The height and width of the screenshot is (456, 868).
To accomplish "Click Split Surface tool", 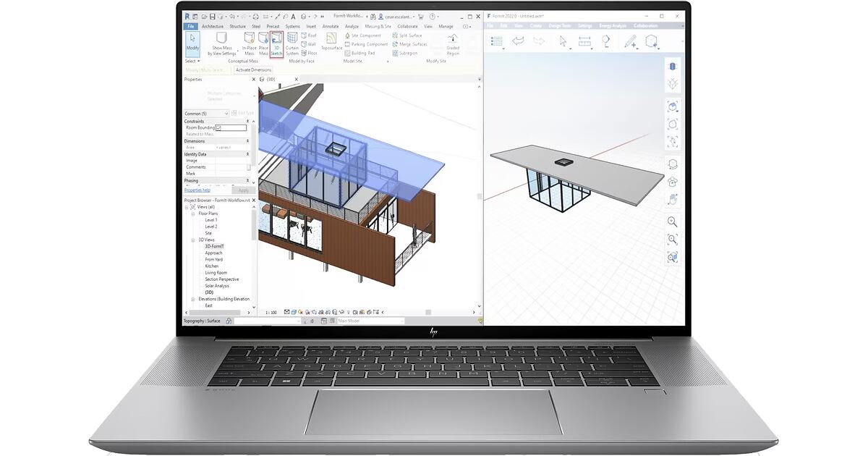I will 407,35.
